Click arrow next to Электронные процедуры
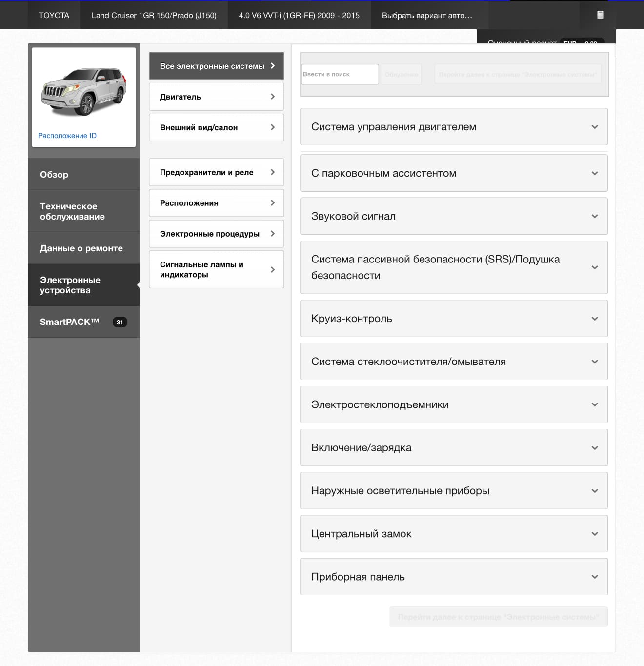The width and height of the screenshot is (644, 666). 273,234
